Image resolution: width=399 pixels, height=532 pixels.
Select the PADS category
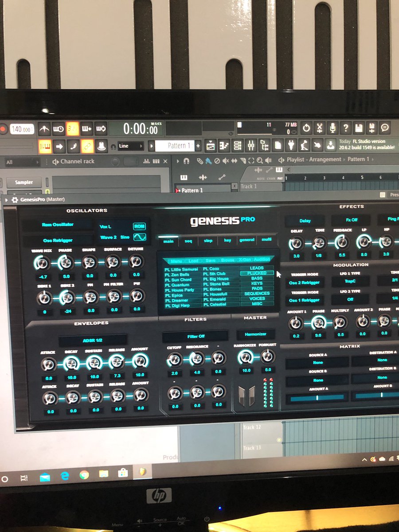coord(257,288)
